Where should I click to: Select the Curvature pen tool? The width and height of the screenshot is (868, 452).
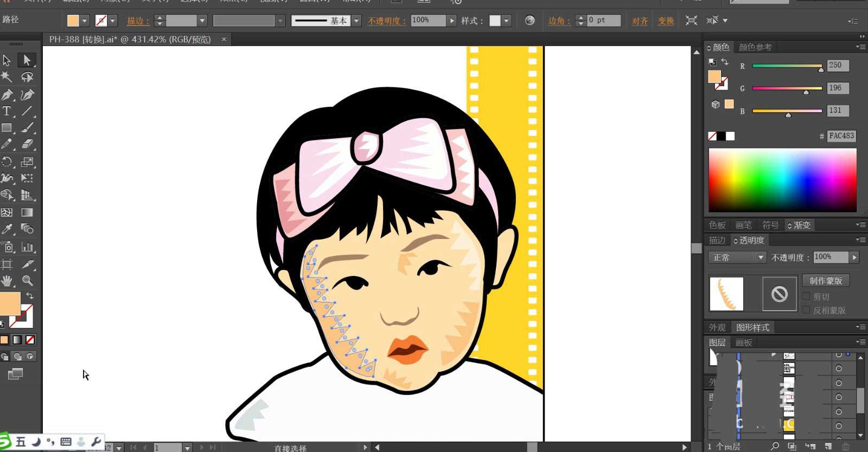pyautogui.click(x=27, y=95)
